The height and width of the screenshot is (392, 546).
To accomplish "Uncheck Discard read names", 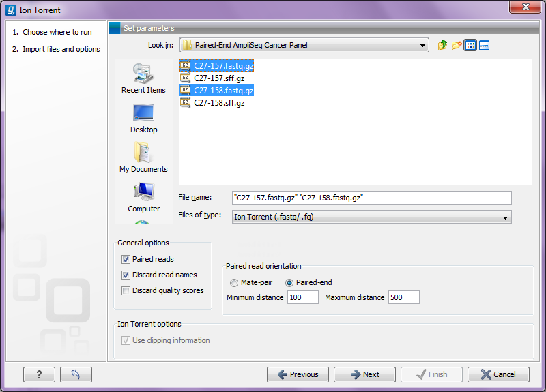I will point(126,275).
